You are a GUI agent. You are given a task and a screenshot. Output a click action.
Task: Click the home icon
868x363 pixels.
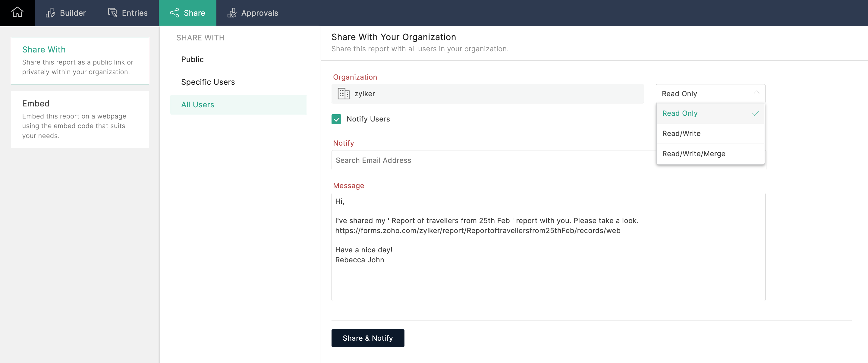[x=17, y=12]
